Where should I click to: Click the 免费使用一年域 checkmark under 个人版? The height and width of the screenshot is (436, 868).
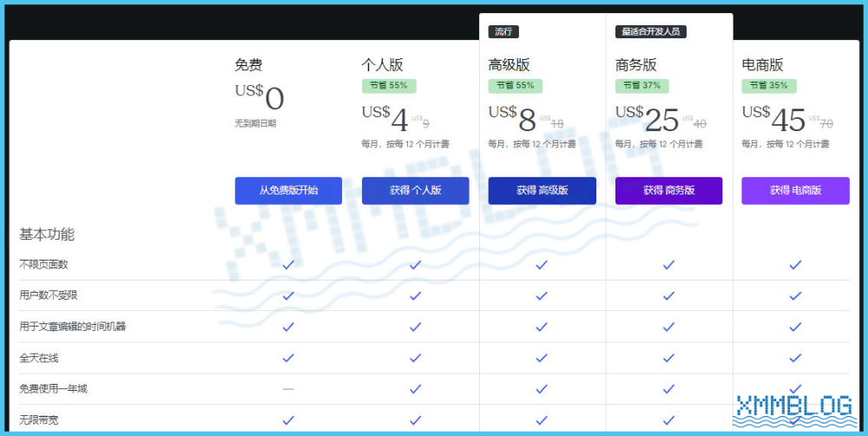click(415, 389)
